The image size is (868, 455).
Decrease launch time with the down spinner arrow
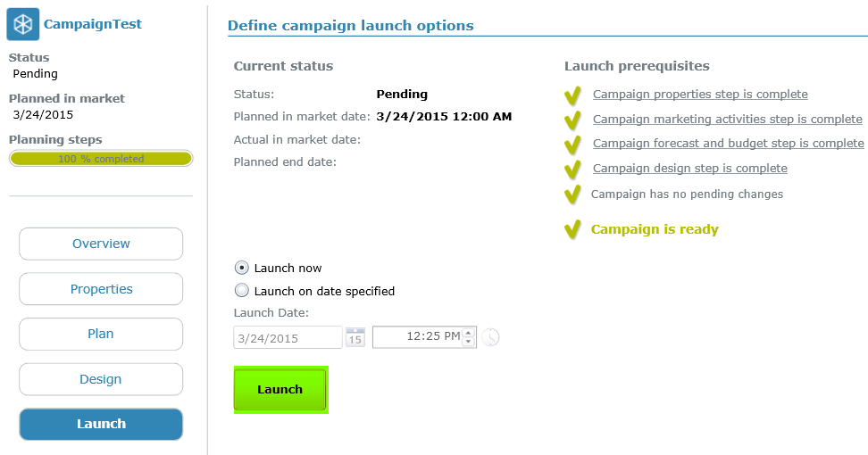(469, 342)
